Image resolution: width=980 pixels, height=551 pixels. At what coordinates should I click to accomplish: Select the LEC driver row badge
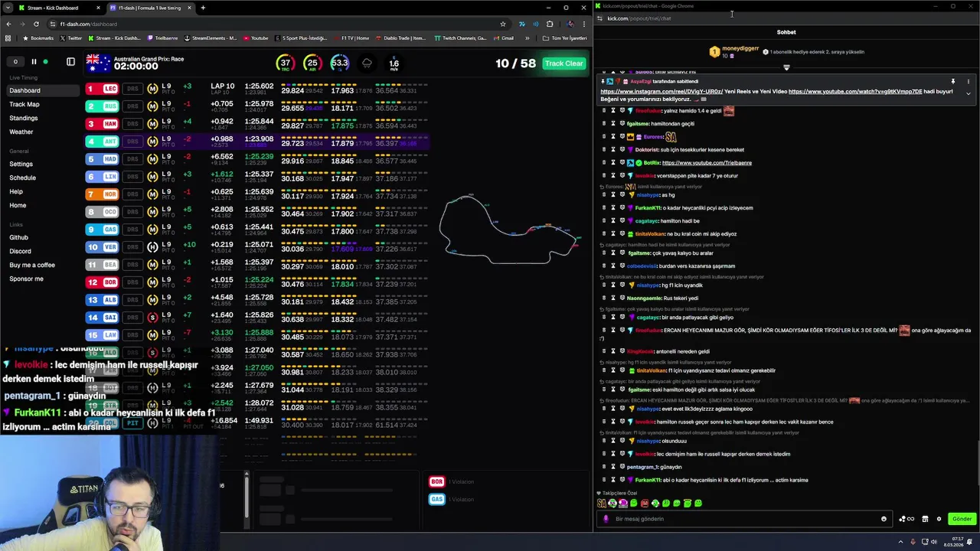[103, 89]
